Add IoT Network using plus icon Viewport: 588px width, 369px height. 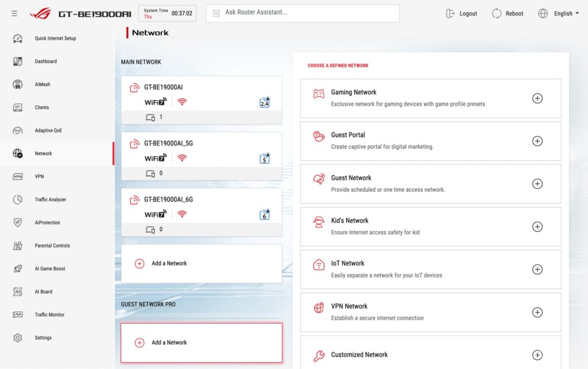(537, 270)
